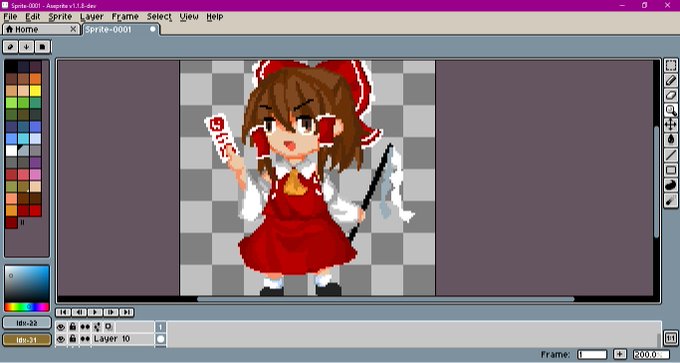The image size is (680, 363).
Task: Select the Contour blob tool
Action: tap(670, 185)
